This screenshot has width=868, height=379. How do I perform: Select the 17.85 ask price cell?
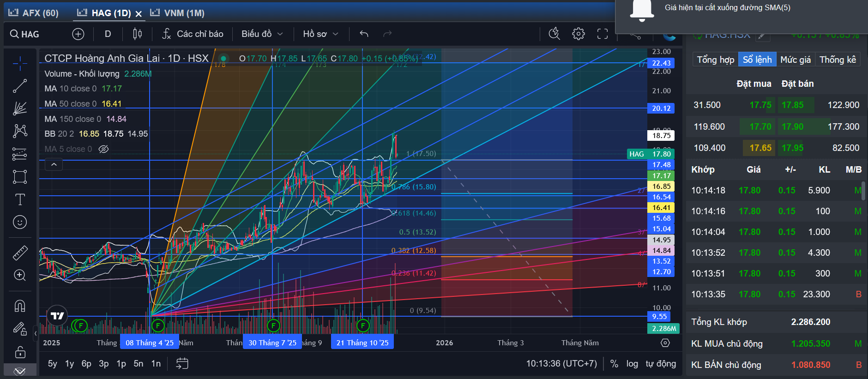pos(793,105)
